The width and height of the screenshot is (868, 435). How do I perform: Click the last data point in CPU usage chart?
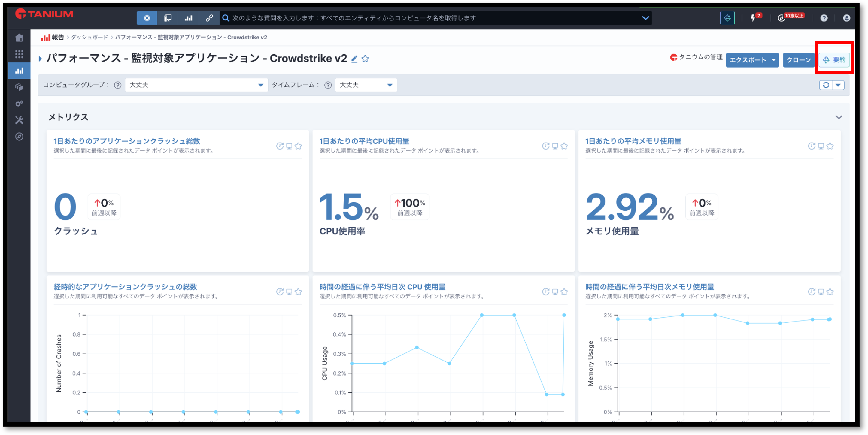pos(564,315)
